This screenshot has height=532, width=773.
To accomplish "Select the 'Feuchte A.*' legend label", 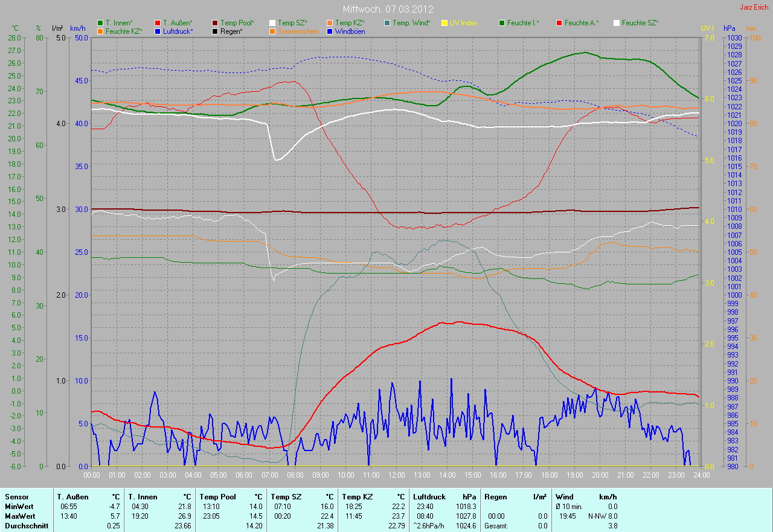I will [x=581, y=23].
